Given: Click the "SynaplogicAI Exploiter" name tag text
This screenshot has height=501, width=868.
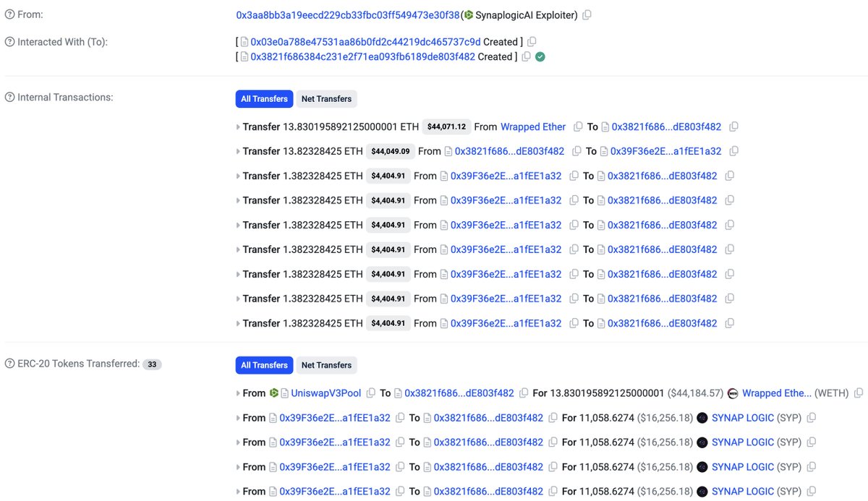Looking at the screenshot, I should point(527,14).
